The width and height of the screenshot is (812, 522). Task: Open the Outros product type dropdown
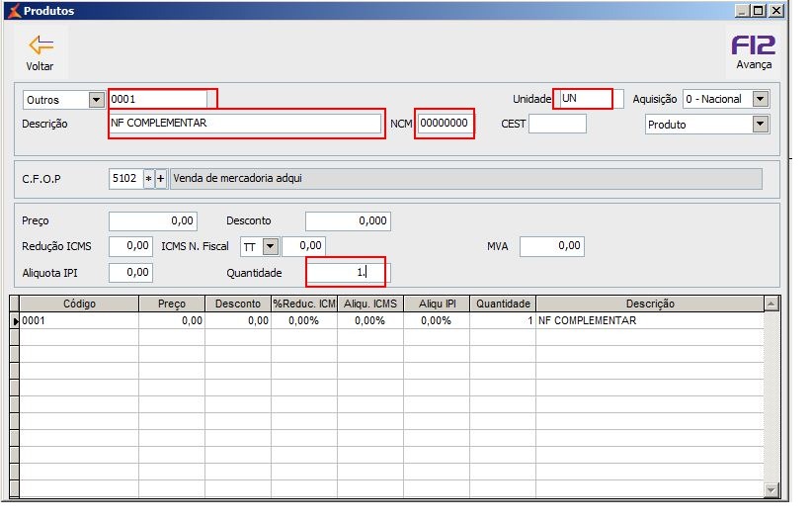[97, 100]
